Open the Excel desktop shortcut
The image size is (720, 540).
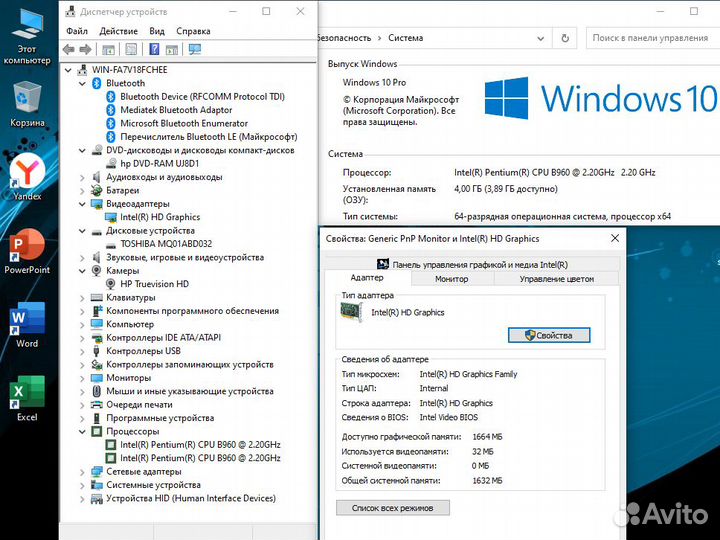pyautogui.click(x=27, y=399)
